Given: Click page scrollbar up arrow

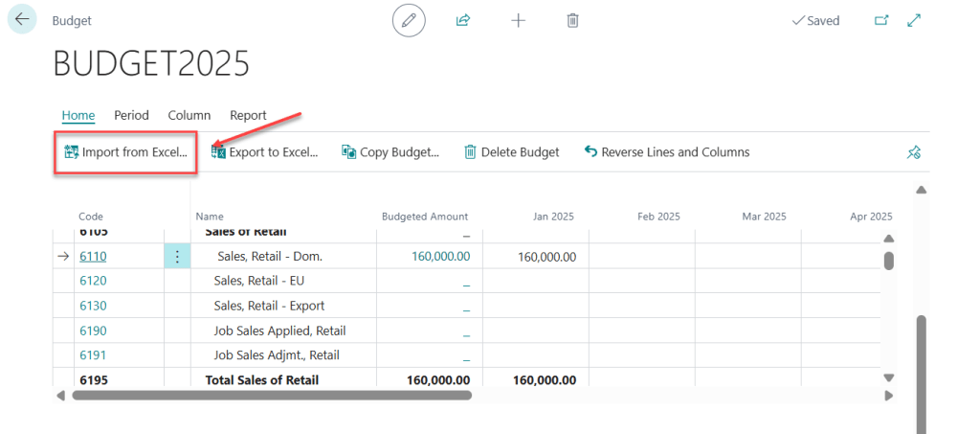Looking at the screenshot, I should (x=922, y=190).
